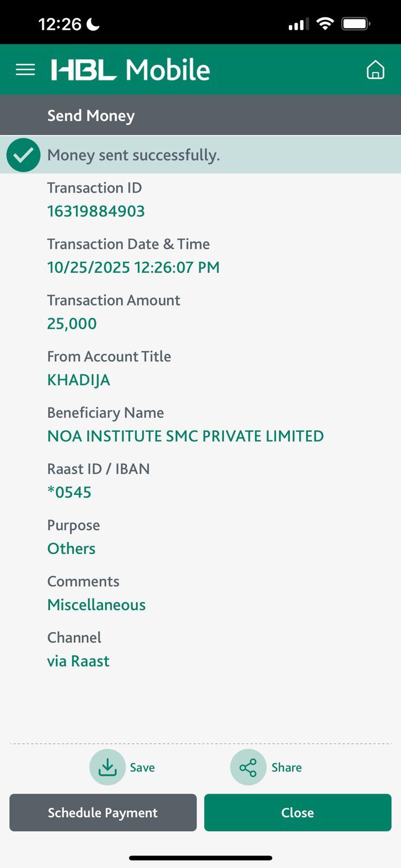This screenshot has width=401, height=868.
Task: Tap the home icon in header
Action: pos(375,70)
